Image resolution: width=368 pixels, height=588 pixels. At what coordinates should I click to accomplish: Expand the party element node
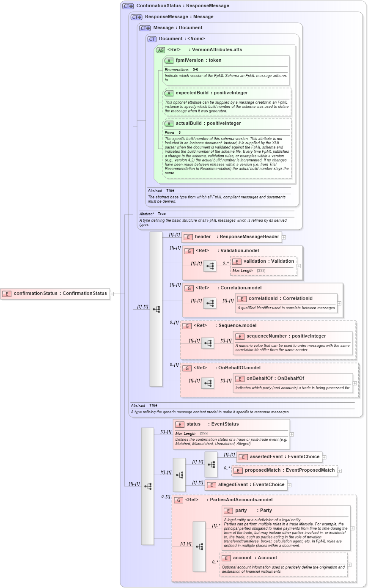[352, 528]
